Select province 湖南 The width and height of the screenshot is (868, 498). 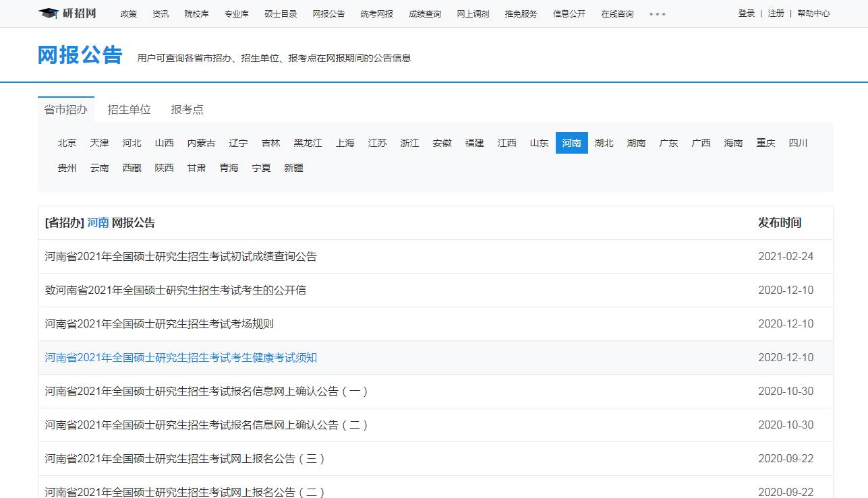(636, 143)
